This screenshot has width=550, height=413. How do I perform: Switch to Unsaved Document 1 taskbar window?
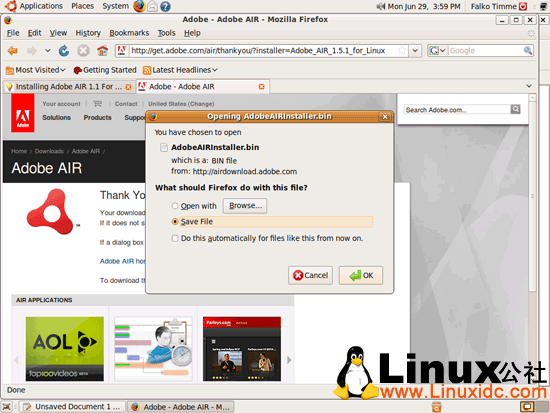pos(72,407)
